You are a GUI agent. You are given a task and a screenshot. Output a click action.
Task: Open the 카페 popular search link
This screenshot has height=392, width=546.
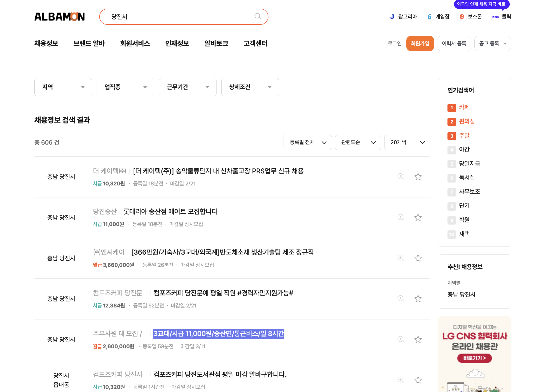tap(464, 108)
